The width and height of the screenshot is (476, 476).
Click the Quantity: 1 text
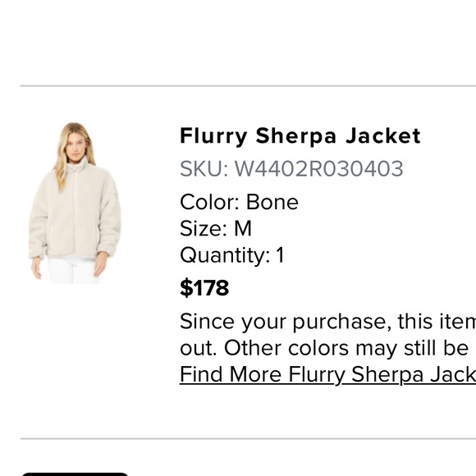[232, 255]
